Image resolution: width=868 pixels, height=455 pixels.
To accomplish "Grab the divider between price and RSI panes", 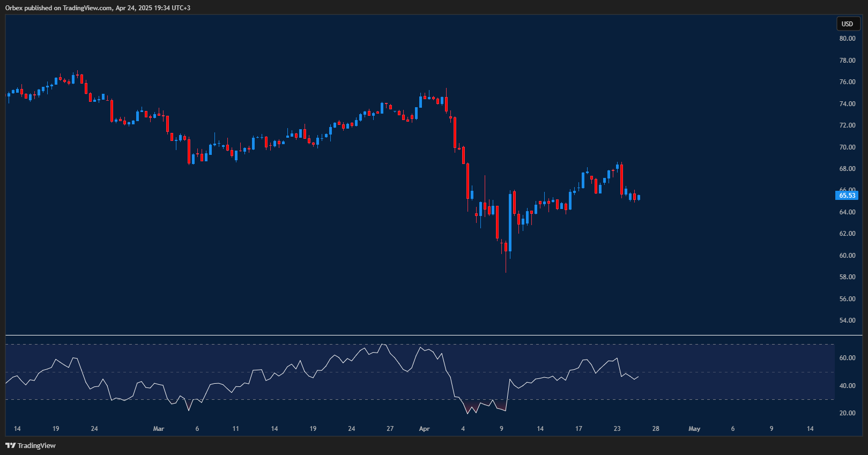I will click(429, 335).
